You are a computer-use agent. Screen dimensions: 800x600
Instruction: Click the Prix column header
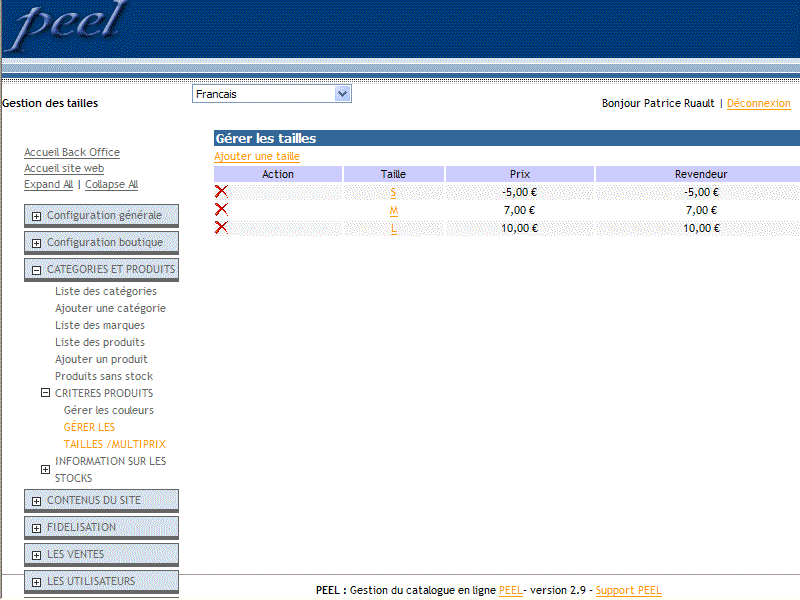(x=520, y=174)
